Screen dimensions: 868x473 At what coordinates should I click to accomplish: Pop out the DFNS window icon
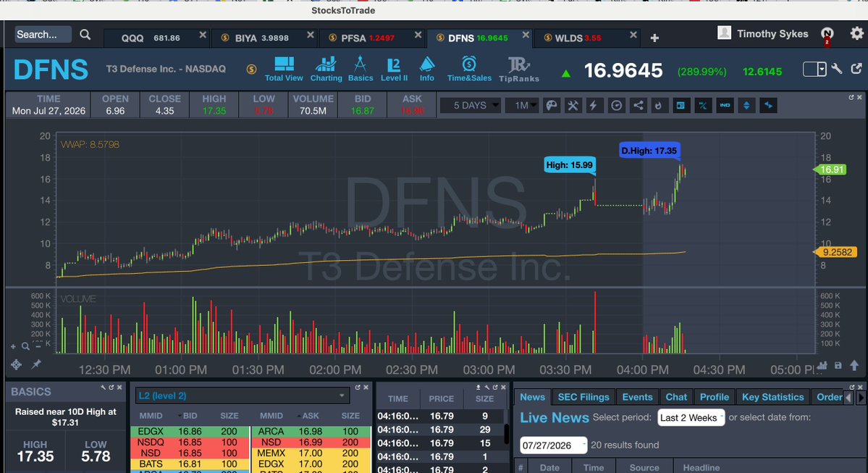coord(856,69)
